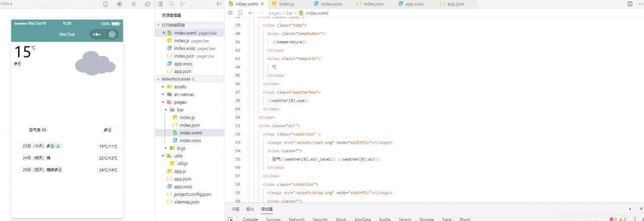Open app.wxss under open editors
Viewport: 644px width, 221px height.
tap(190, 64)
